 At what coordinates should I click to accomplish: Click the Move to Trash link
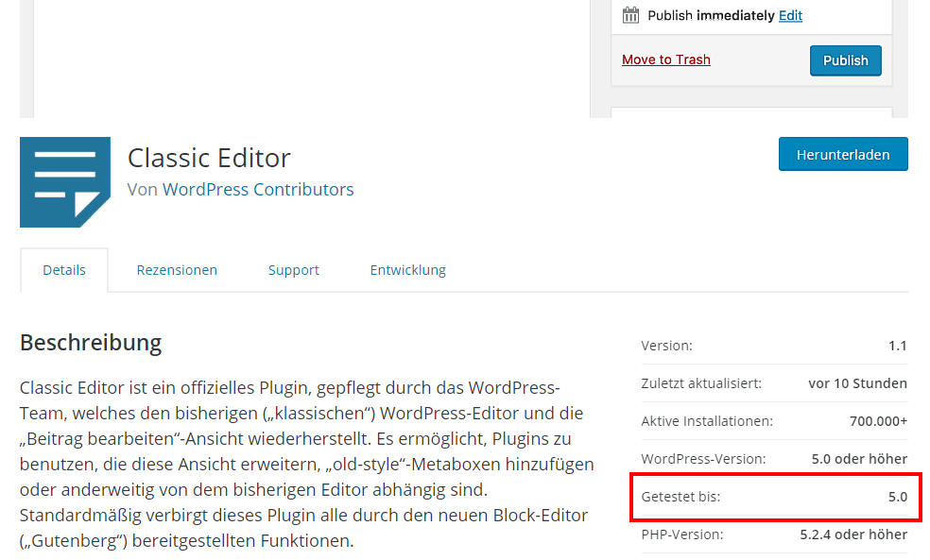pos(666,59)
